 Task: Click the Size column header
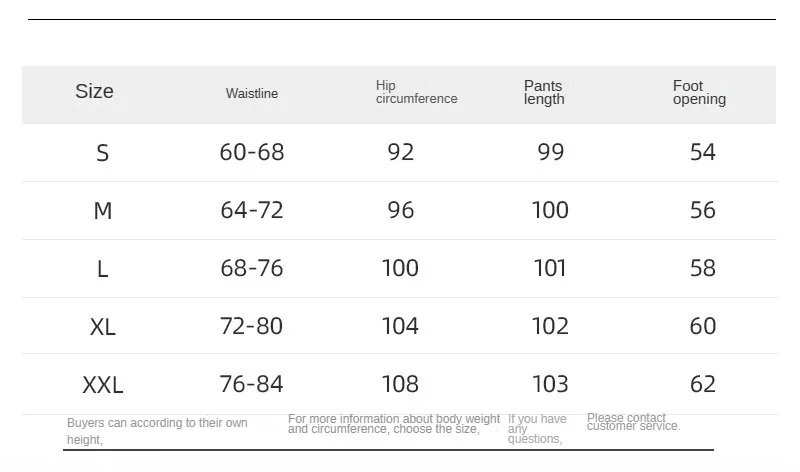[x=94, y=92]
